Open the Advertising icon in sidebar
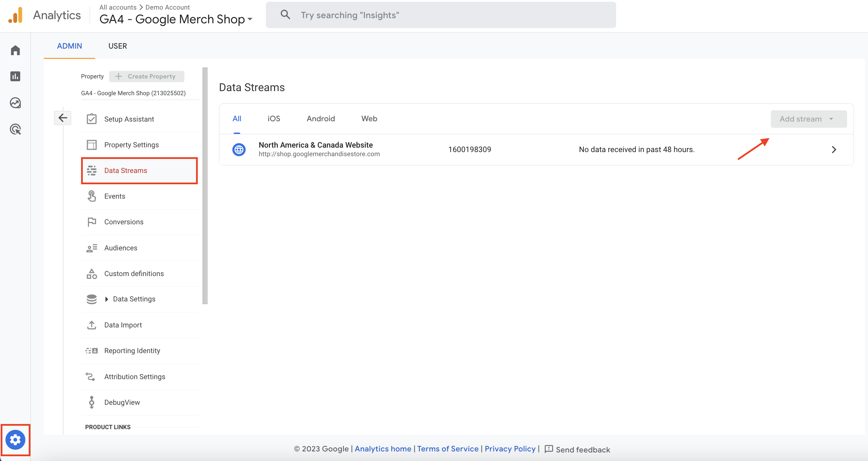 click(15, 129)
